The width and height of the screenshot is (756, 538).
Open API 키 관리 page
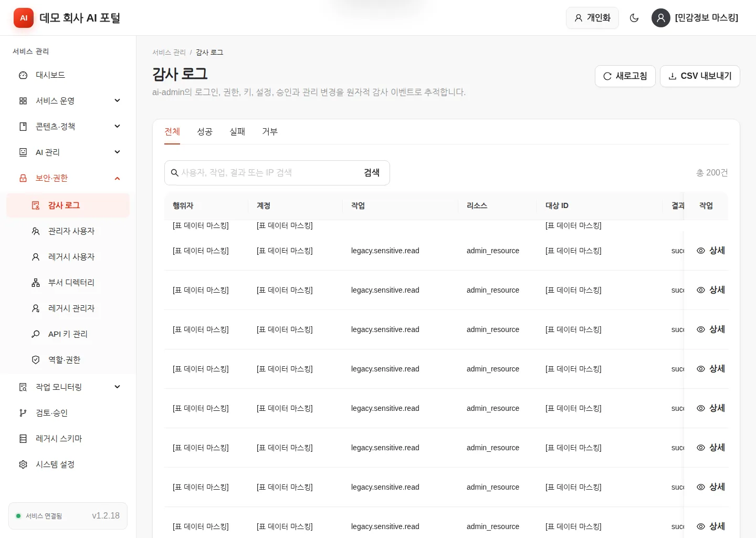tap(68, 334)
